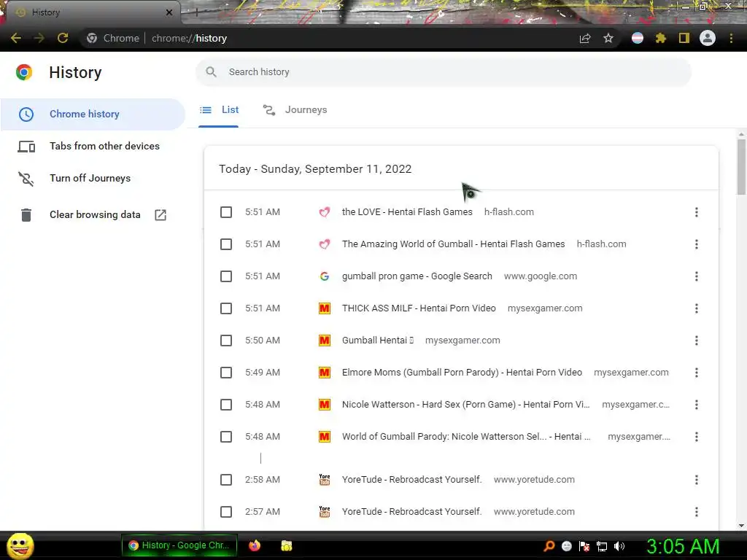Select Chrome history in the sidebar
Image resolution: width=747 pixels, height=560 pixels.
coord(93,114)
